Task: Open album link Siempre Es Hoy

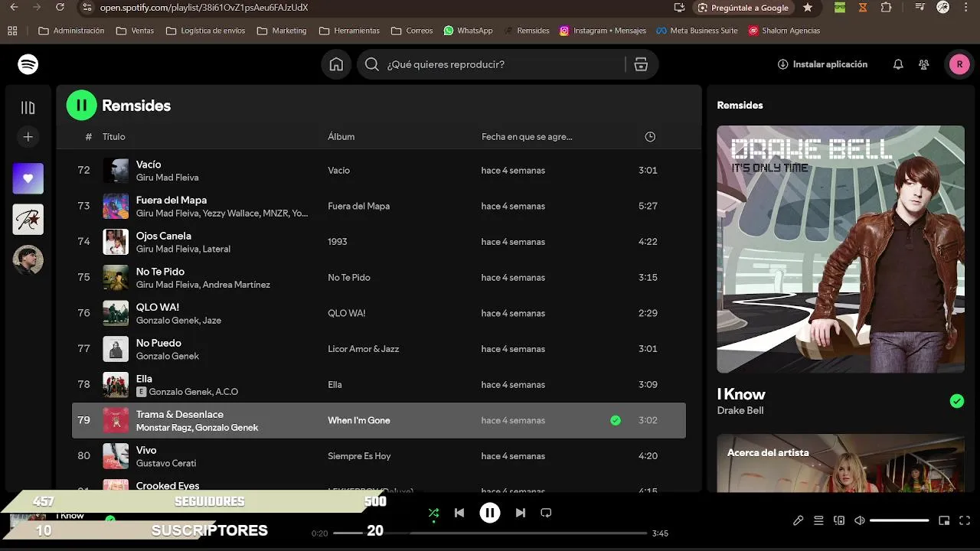Action: pos(359,456)
